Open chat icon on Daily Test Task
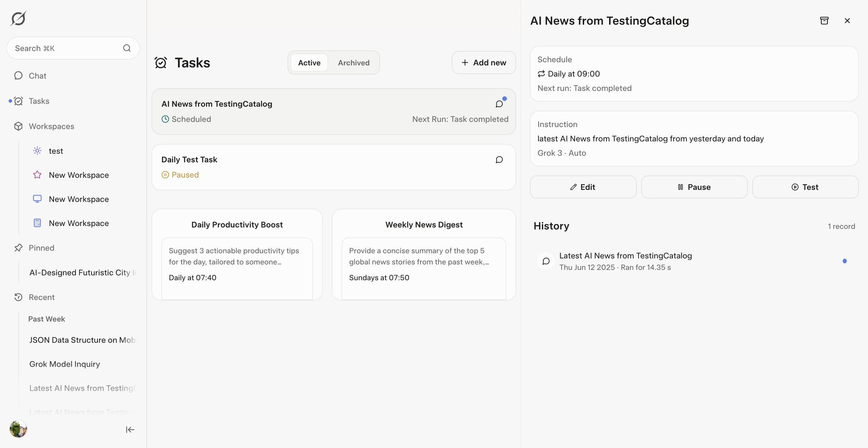868x448 pixels. tap(499, 160)
